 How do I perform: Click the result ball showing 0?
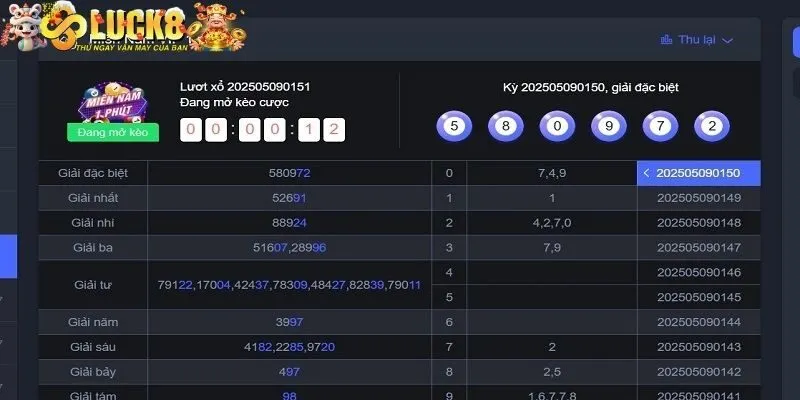click(x=557, y=126)
